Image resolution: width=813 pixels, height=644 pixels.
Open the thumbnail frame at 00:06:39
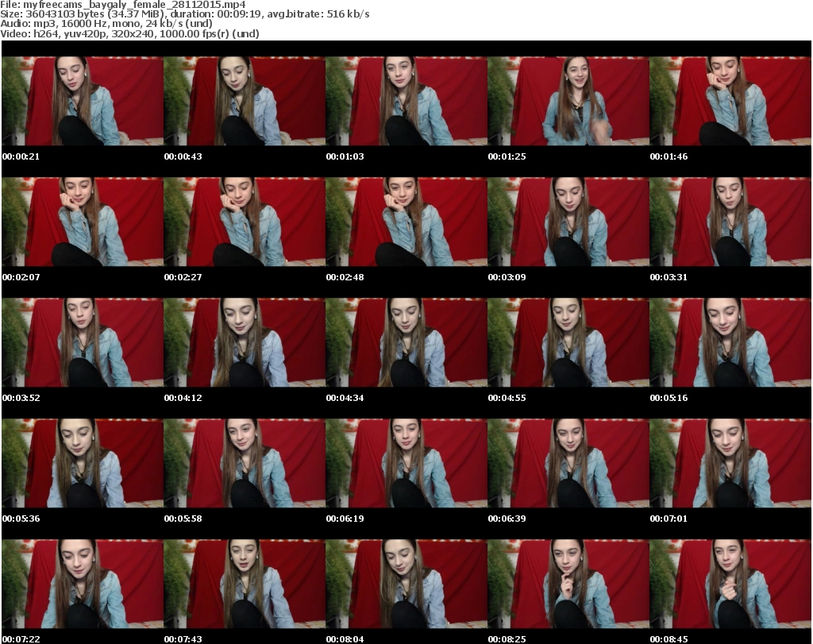pyautogui.click(x=568, y=464)
